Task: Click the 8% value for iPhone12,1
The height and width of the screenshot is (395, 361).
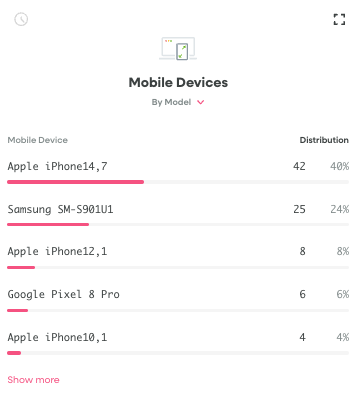Action: coord(343,251)
